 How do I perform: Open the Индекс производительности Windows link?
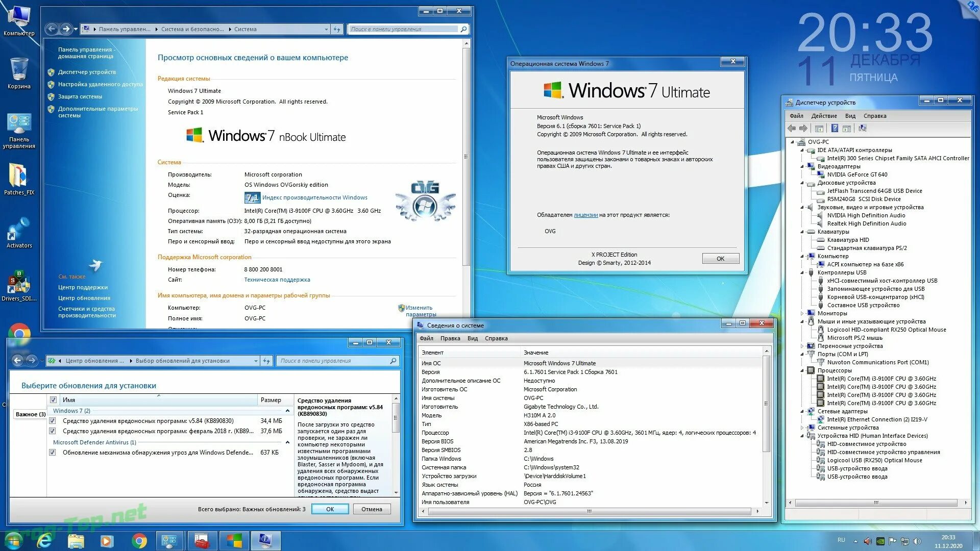click(x=314, y=198)
